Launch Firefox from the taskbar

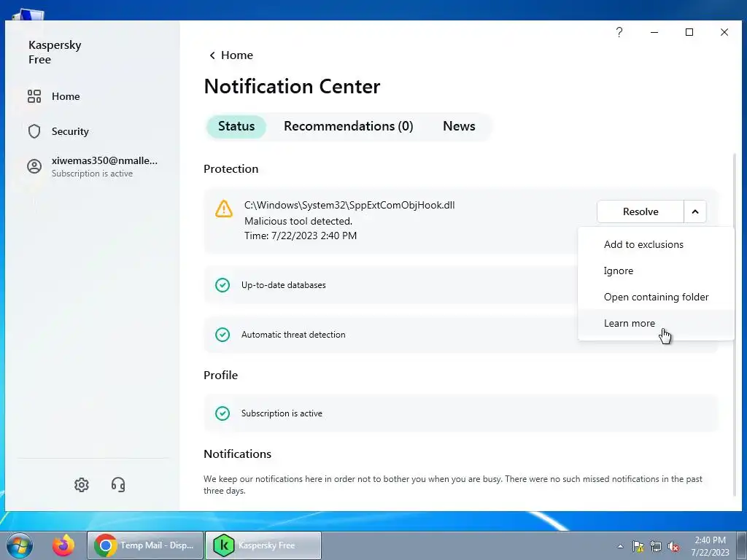click(x=64, y=545)
